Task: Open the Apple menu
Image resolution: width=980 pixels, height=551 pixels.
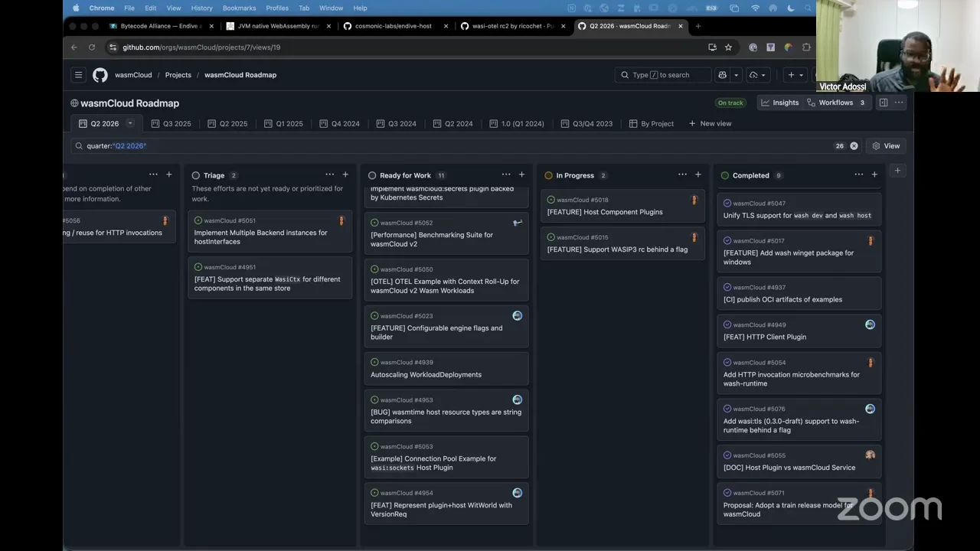Action: click(76, 8)
